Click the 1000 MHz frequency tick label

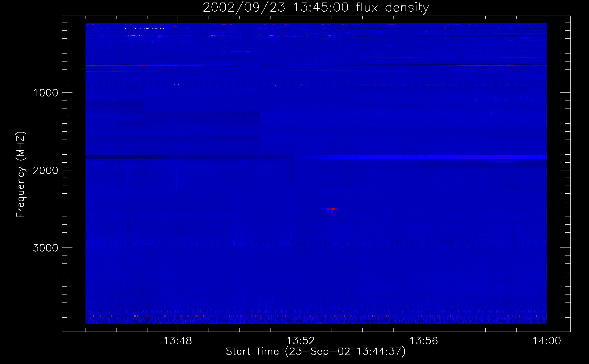coord(46,93)
